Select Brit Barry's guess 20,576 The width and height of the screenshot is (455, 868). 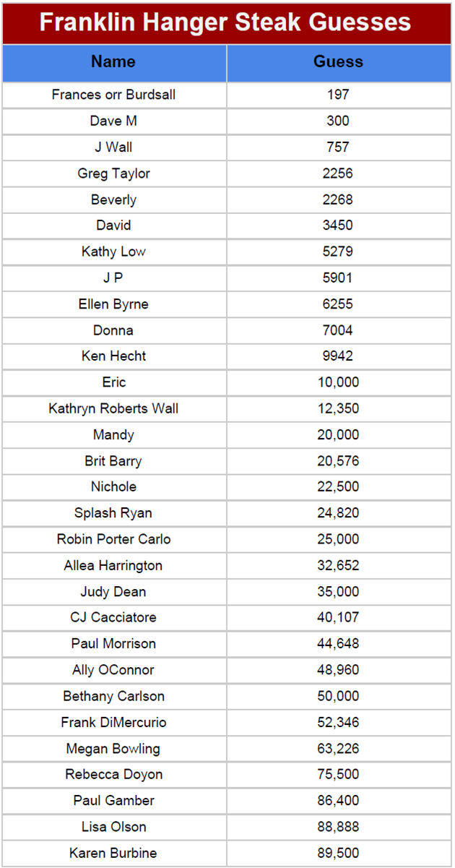point(338,461)
